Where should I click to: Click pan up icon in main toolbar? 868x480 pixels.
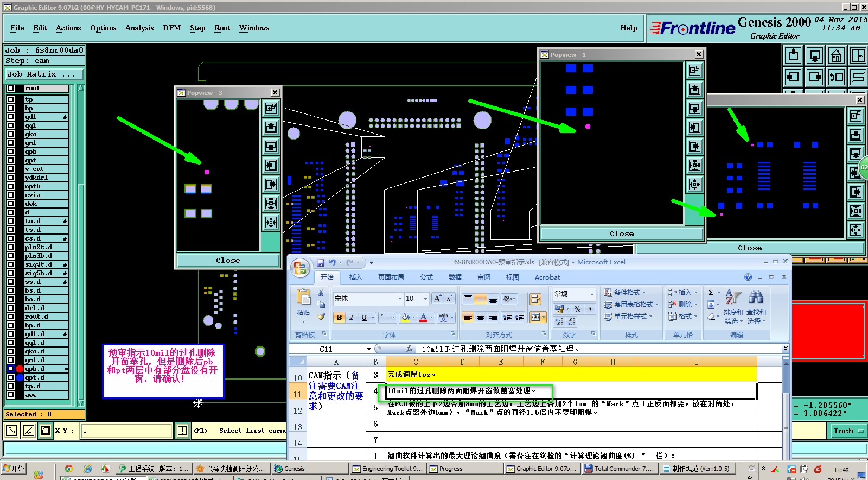(x=794, y=55)
